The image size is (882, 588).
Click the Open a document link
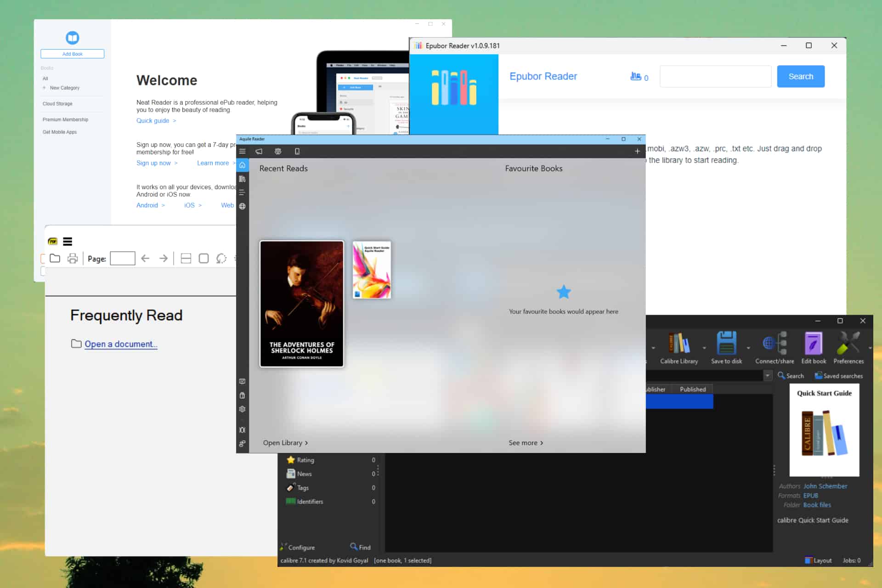point(121,344)
